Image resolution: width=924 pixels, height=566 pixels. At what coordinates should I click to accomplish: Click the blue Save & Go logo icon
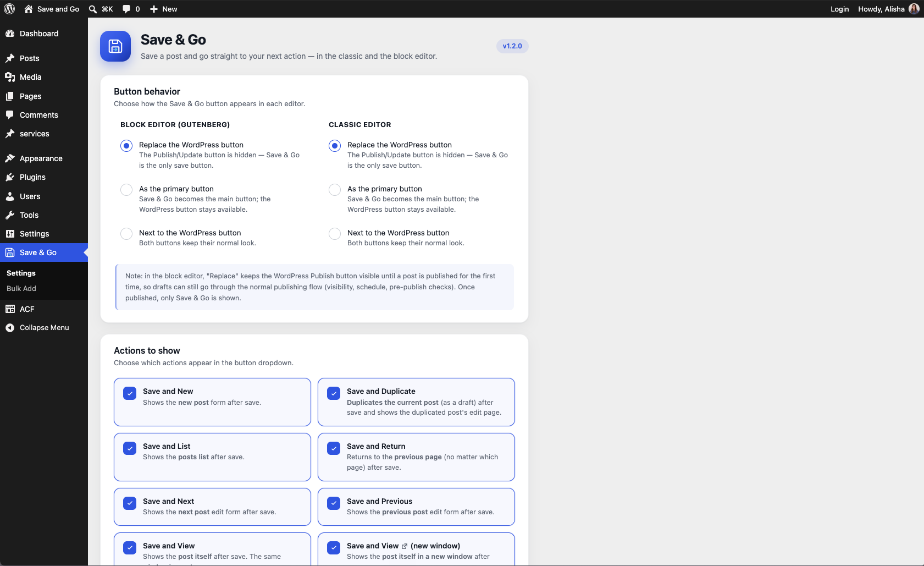pos(115,46)
